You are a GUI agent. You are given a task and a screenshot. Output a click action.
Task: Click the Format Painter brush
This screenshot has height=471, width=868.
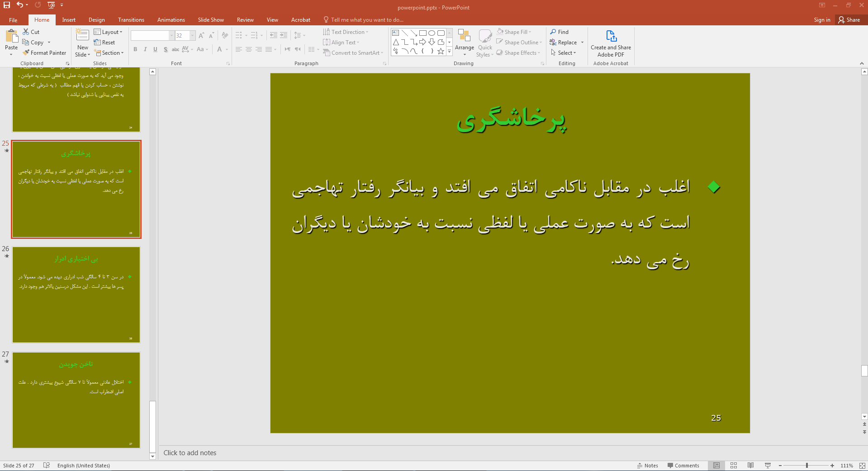pos(44,53)
